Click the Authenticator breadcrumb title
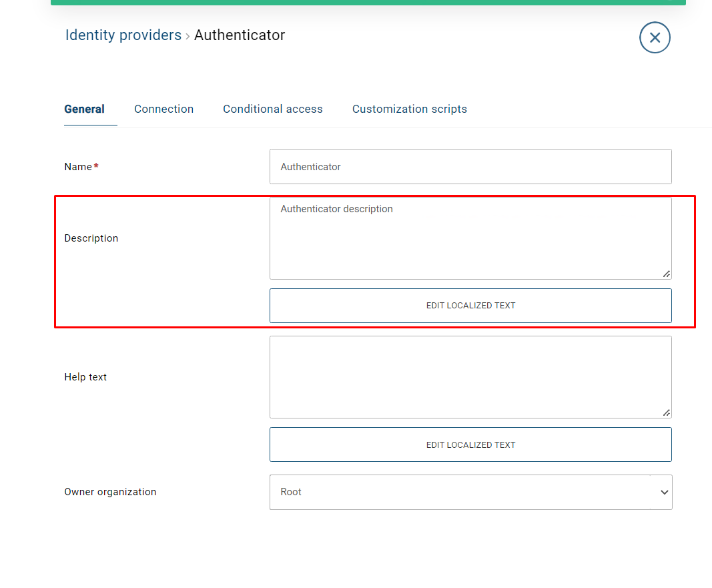712x588 pixels. [x=240, y=35]
